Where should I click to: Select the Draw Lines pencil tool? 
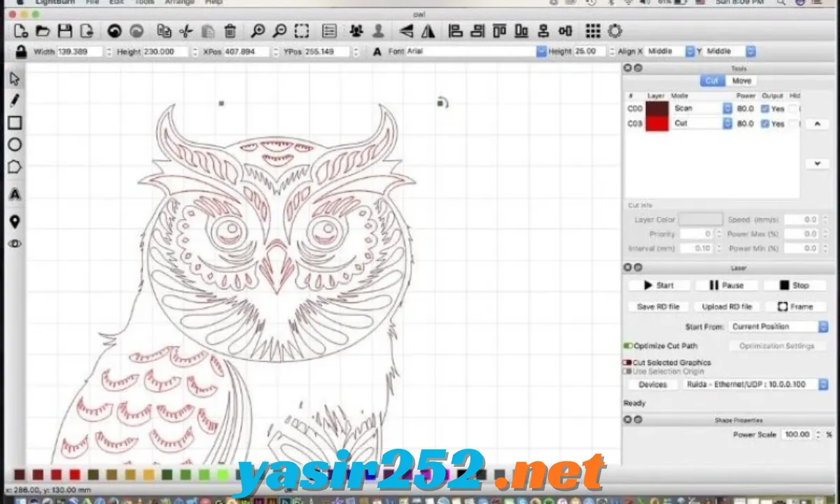15,100
